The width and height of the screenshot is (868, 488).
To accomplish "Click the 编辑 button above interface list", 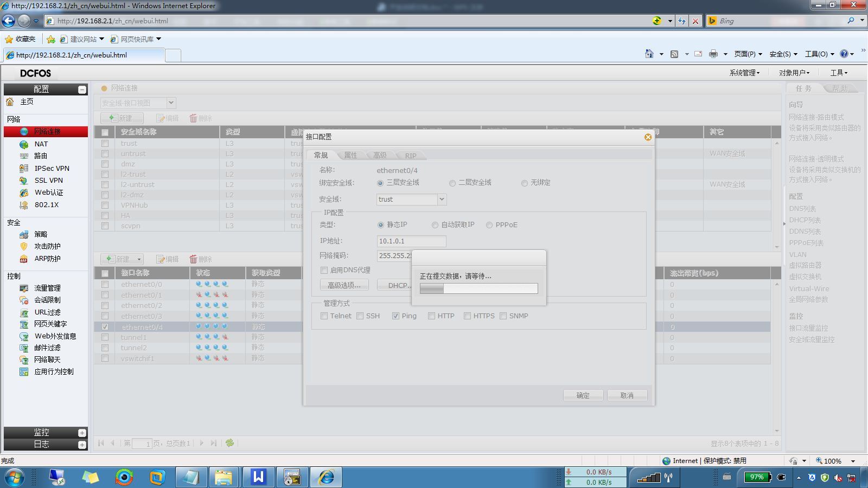I will (167, 260).
